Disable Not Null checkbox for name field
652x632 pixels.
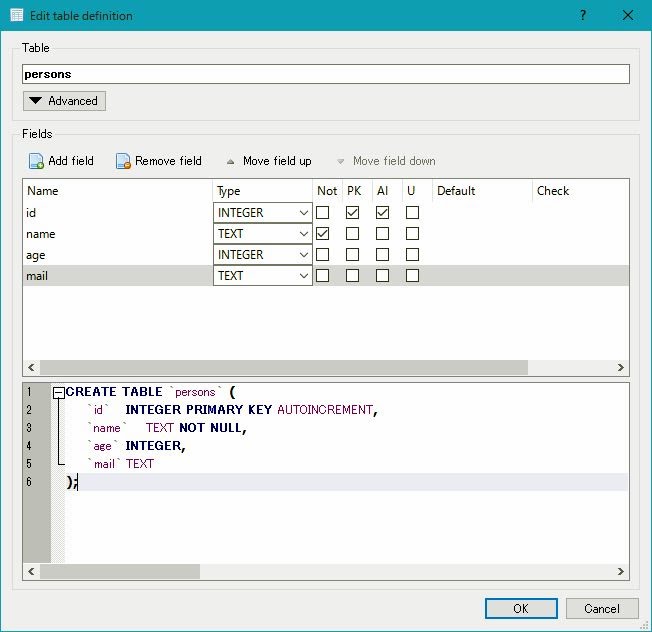[322, 234]
